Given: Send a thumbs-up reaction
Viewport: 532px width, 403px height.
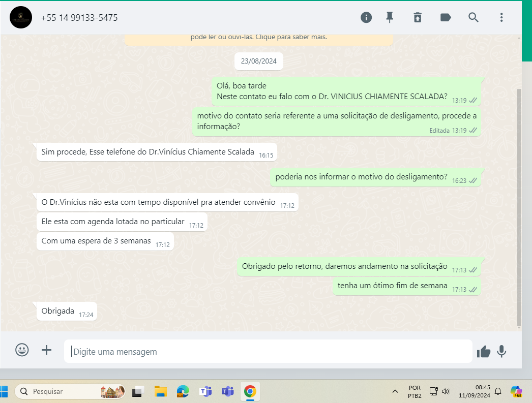Looking at the screenshot, I should coord(484,352).
